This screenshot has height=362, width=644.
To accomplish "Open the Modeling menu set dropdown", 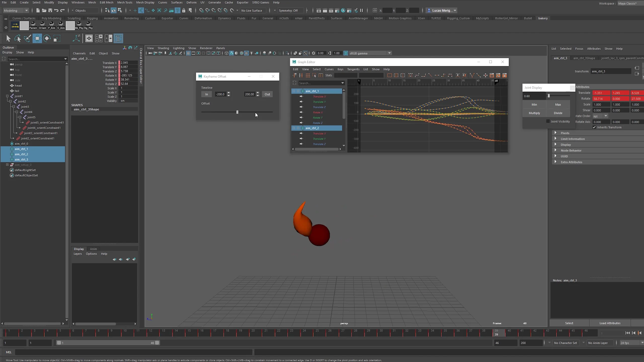I will tap(16, 10).
